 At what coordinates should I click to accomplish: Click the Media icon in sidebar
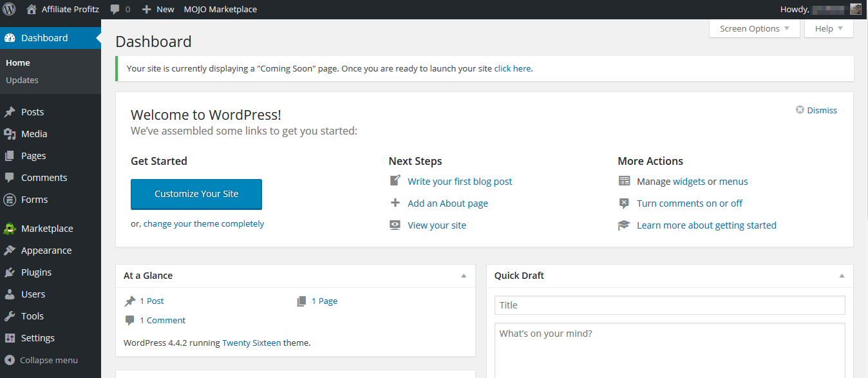[x=10, y=134]
